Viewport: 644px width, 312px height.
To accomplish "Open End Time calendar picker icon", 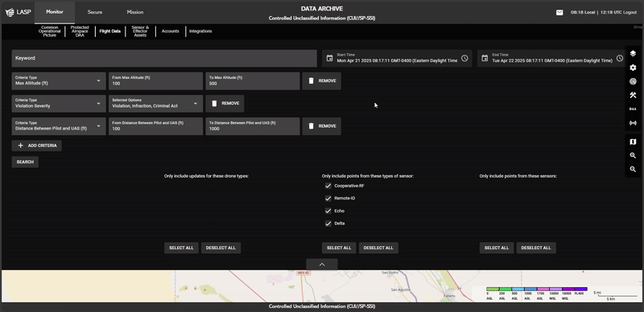I will pos(485,58).
